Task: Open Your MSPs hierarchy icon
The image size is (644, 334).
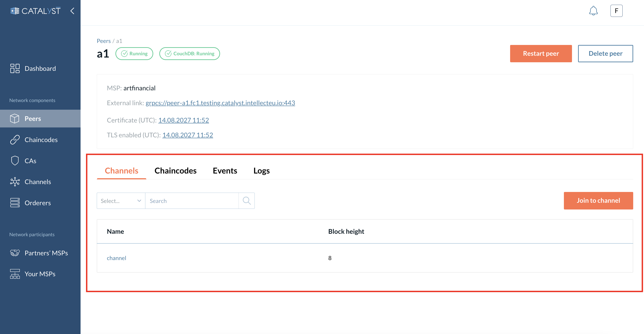Action: (x=15, y=274)
